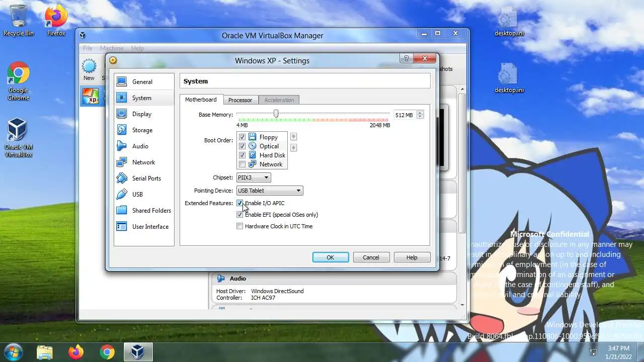
Task: Open the Pointing Device USB Tablet dropdown
Action: pos(270,191)
